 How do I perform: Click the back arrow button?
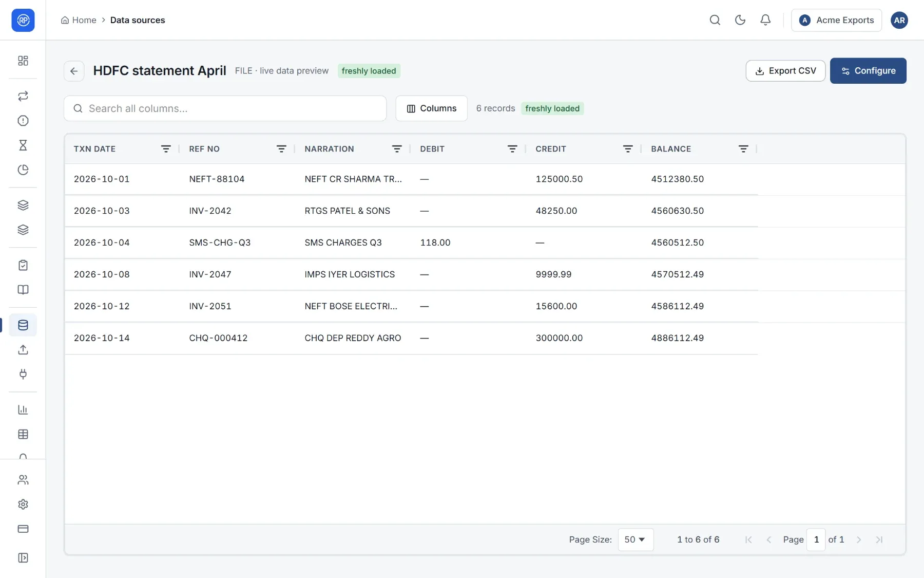[74, 71]
